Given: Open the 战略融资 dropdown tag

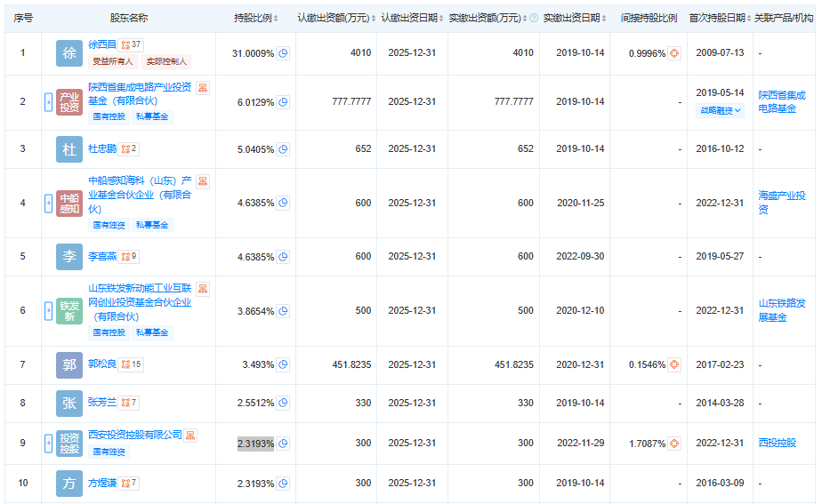Looking at the screenshot, I should click(720, 111).
